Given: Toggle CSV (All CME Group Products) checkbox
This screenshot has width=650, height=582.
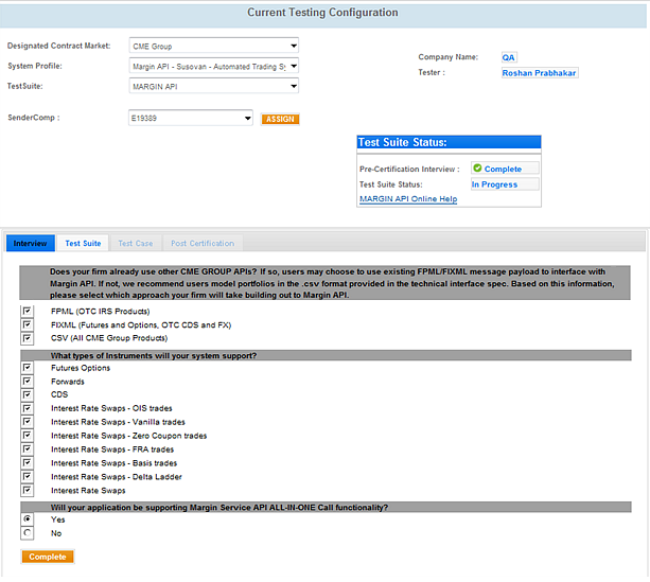Looking at the screenshot, I should click(x=26, y=338).
